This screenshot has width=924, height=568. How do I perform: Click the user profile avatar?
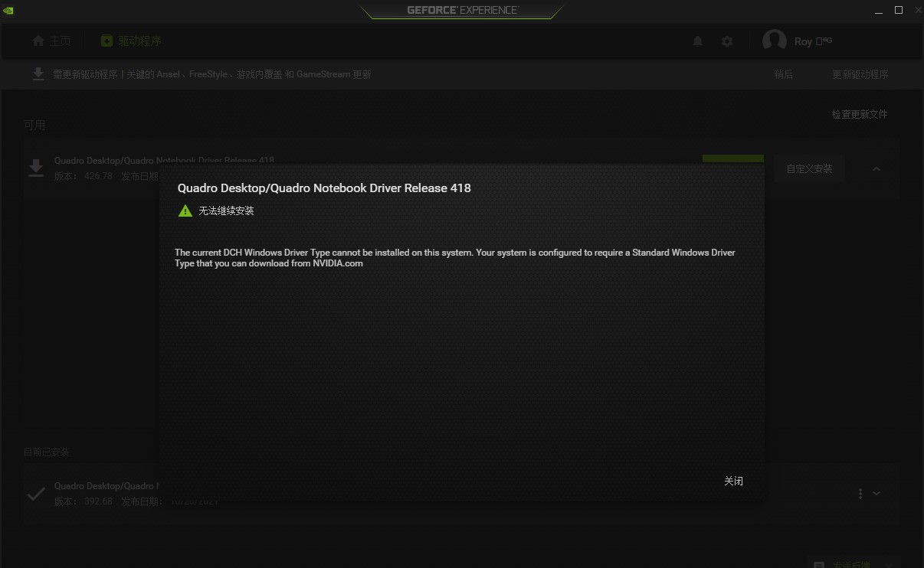(x=774, y=41)
